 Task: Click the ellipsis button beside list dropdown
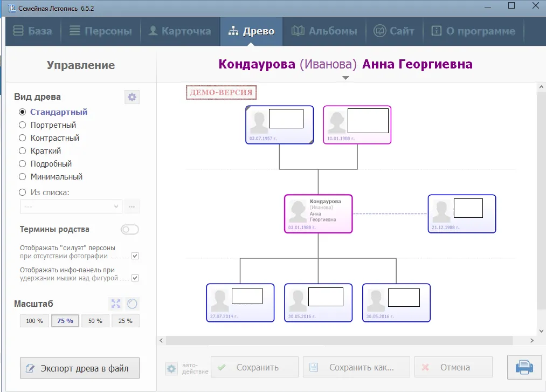[x=132, y=207]
